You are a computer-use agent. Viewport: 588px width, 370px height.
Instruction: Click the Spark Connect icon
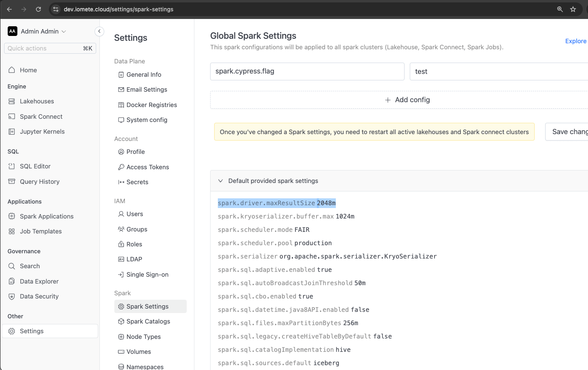pyautogui.click(x=12, y=117)
